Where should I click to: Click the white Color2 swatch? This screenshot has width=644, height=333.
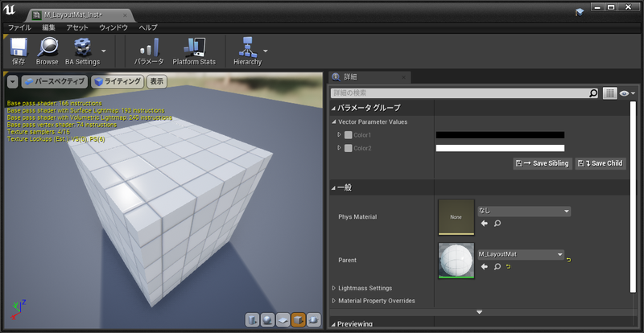pyautogui.click(x=500, y=148)
